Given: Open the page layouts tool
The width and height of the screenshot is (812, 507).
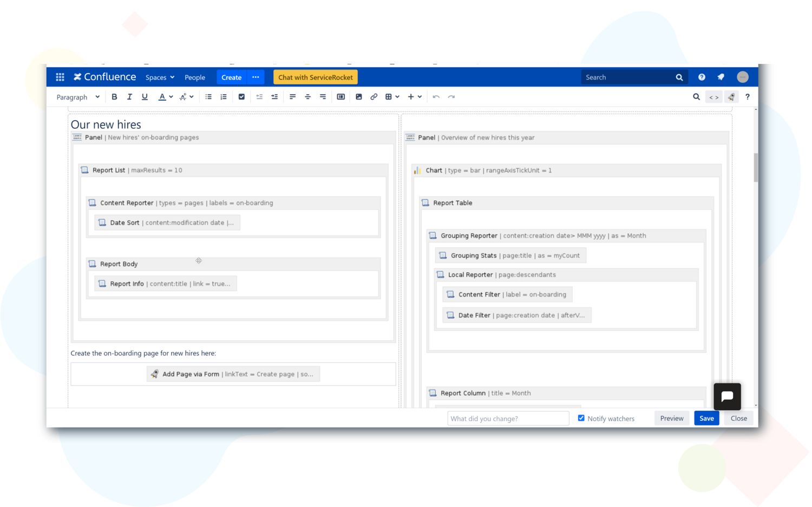Looking at the screenshot, I should (340, 96).
